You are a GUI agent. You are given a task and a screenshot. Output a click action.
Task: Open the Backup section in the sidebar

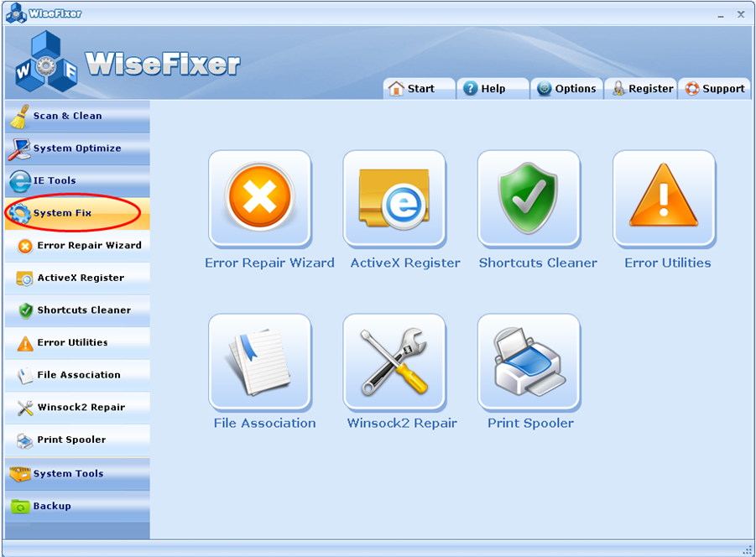78,506
